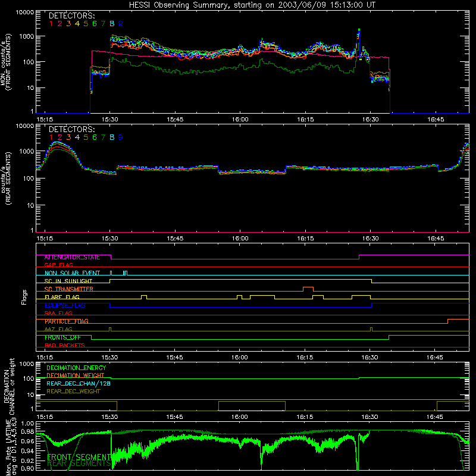Select cyan detector 8 in rear segments legend
Image resolution: width=476 pixels, height=476 pixels.
tap(112, 137)
